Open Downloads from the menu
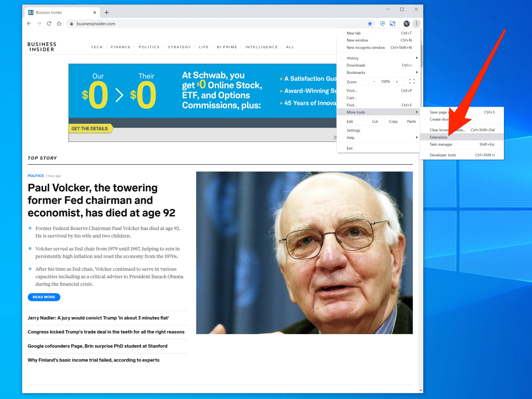This screenshot has width=532, height=399. [x=378, y=66]
